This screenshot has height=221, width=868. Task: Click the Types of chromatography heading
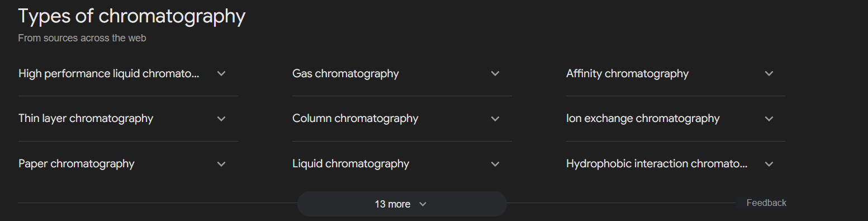[131, 16]
